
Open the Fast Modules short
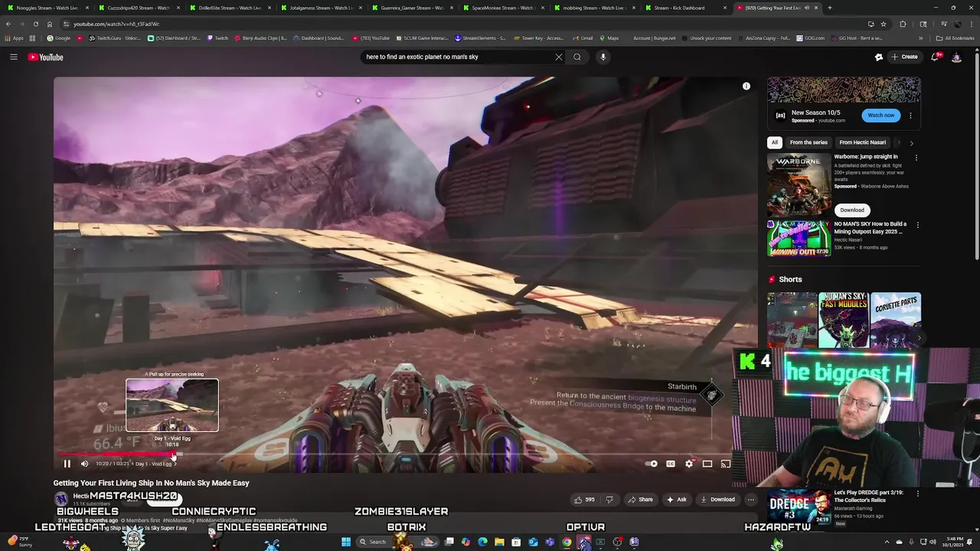point(844,320)
